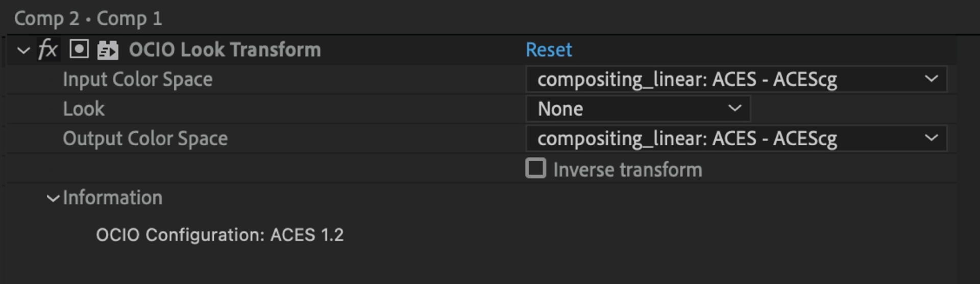Toggle the fx effect switch
The height and width of the screenshot is (284, 980).
pos(48,50)
